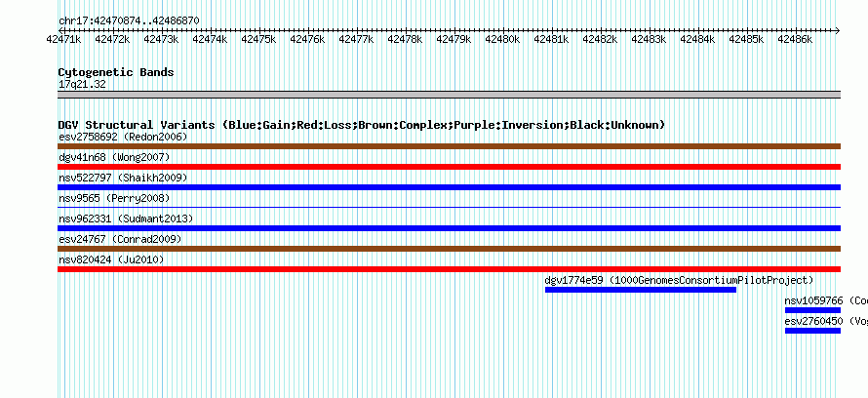Select the blue esv2760450 bar
868x398 pixels.
pyautogui.click(x=812, y=331)
